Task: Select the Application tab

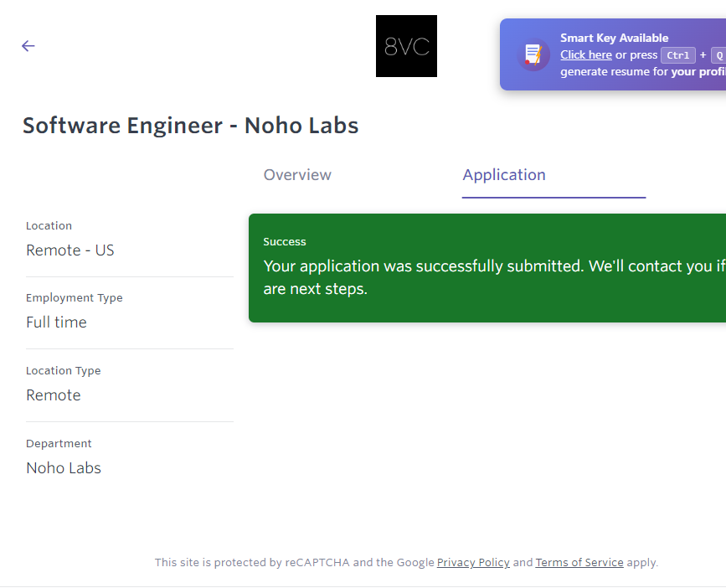Action: tap(504, 175)
